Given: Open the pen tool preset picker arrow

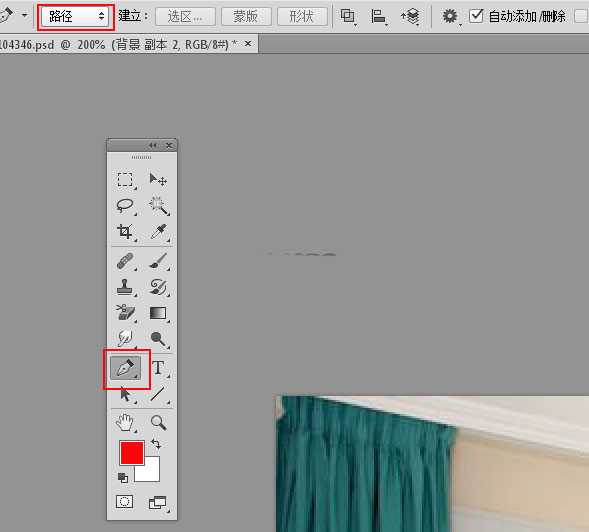Looking at the screenshot, I should pyautogui.click(x=24, y=15).
